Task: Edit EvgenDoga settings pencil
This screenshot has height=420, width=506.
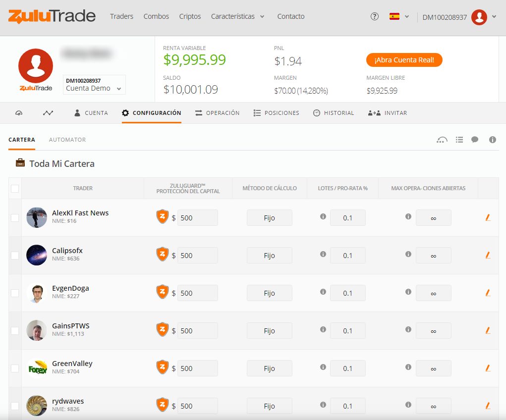Action: point(488,293)
